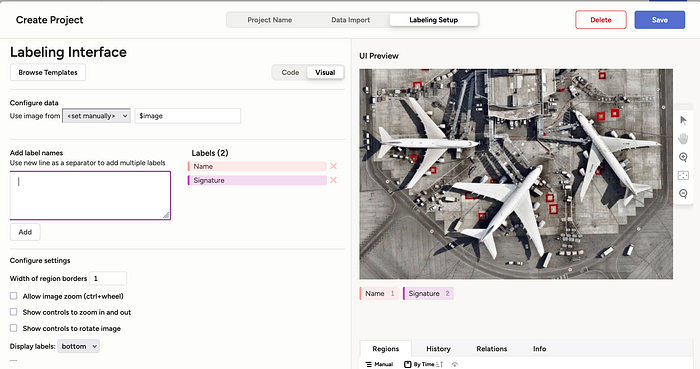
Task: Click the 'Labels (2)' heading
Action: pyautogui.click(x=210, y=153)
